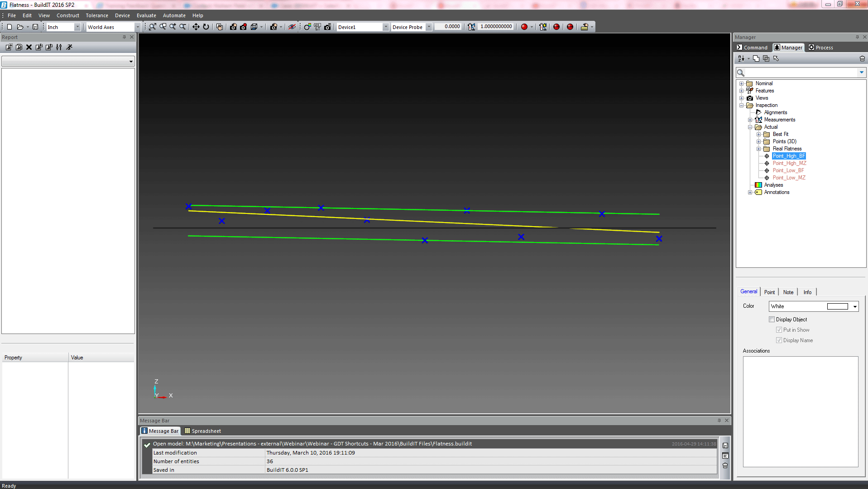
Task: Open the World Axes dropdown
Action: (138, 27)
